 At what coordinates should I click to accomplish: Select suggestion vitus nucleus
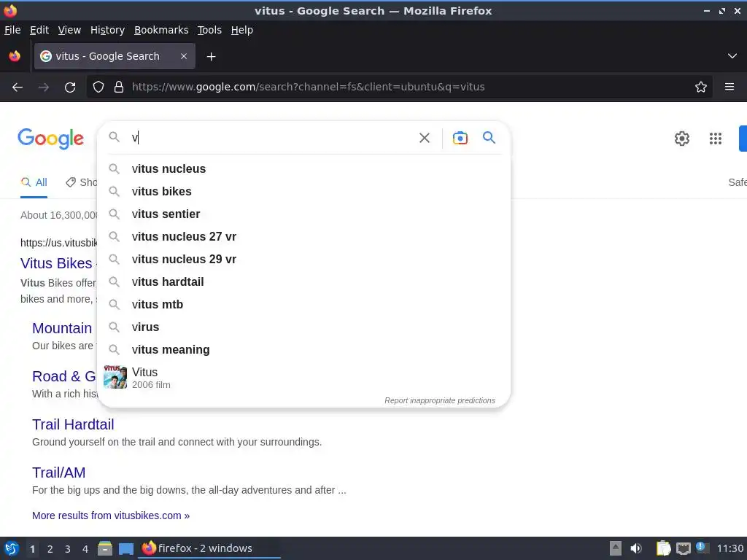(x=303, y=169)
